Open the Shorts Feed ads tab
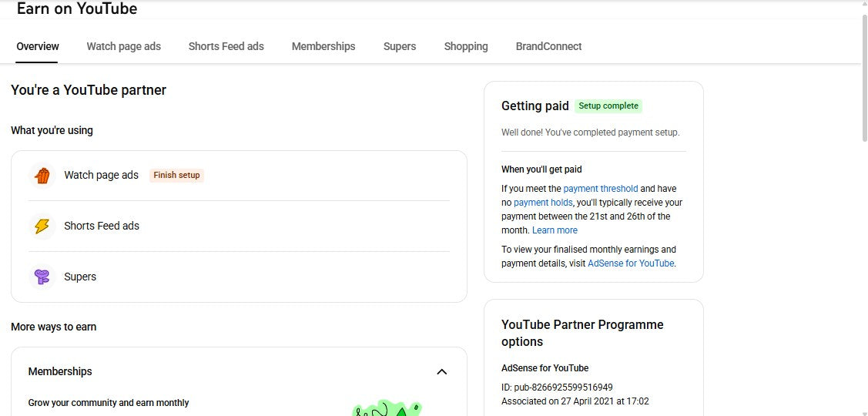868x416 pixels. pyautogui.click(x=226, y=46)
